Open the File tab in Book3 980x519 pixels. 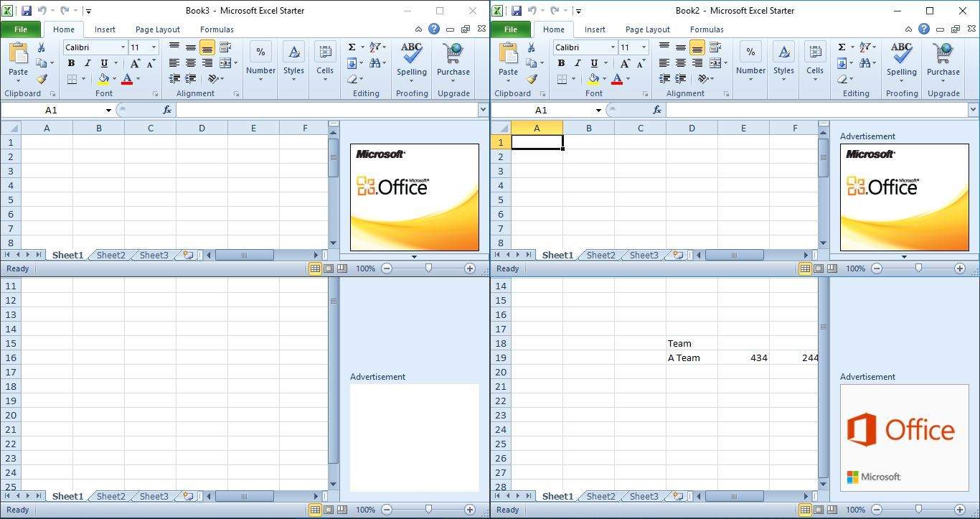[x=20, y=29]
